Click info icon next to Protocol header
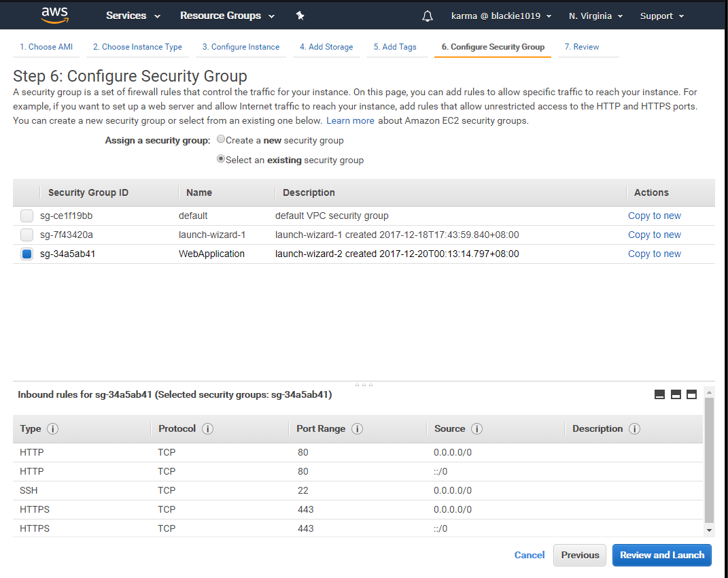 coord(207,429)
